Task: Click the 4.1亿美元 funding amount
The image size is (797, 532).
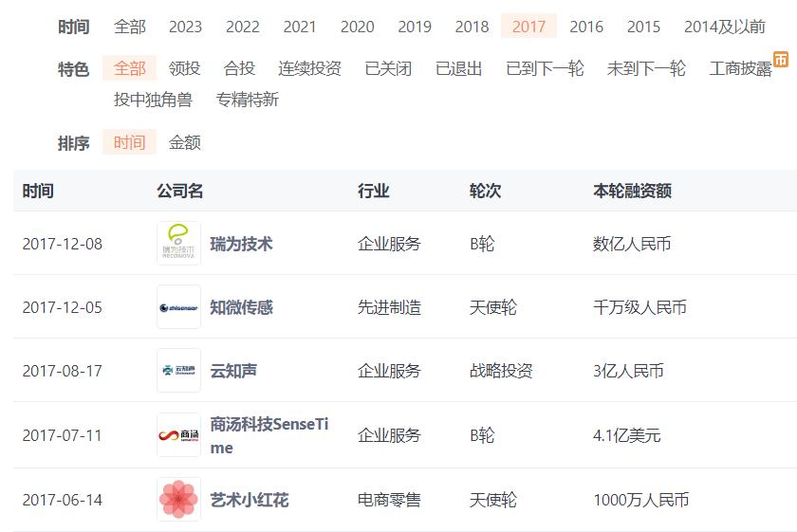Action: click(x=627, y=435)
